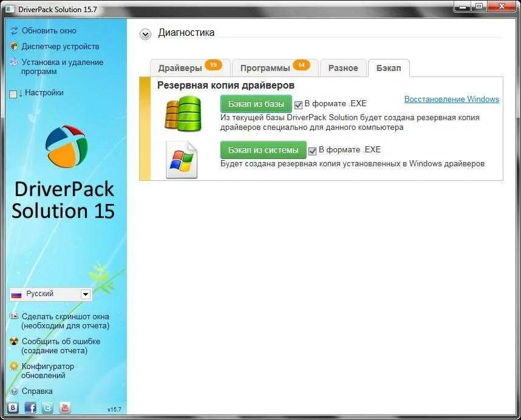Open Диспетчер устройств shield icon
Screen dimensions: 521x420
point(14,47)
